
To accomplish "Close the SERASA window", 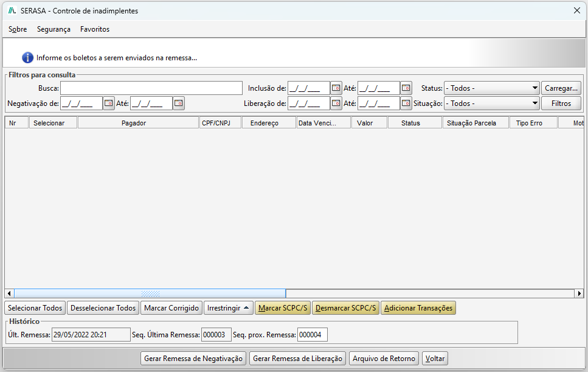I will [x=576, y=10].
